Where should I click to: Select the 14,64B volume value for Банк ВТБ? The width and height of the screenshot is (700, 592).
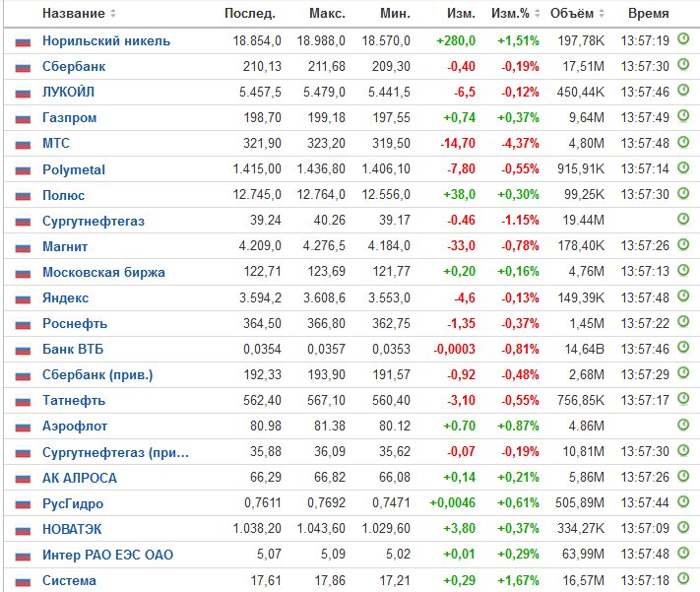[585, 349]
